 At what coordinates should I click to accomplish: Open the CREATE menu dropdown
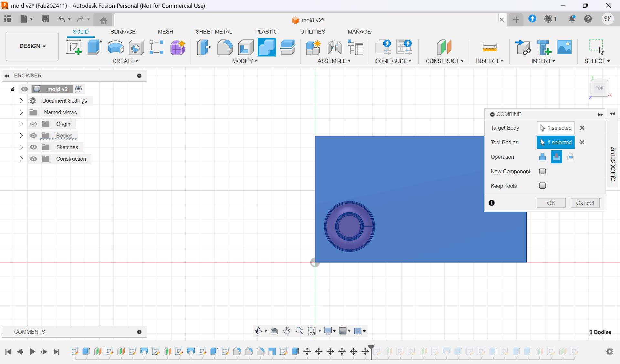click(125, 61)
